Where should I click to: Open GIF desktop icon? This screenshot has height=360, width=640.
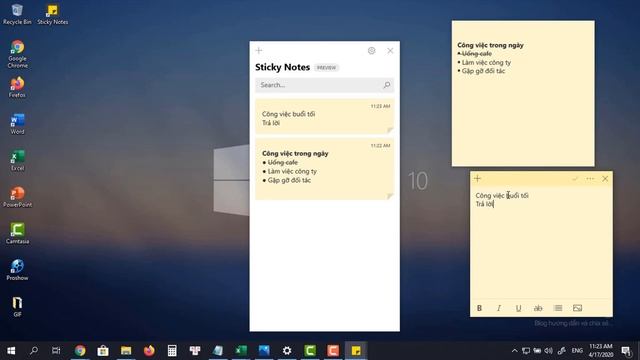[17, 307]
